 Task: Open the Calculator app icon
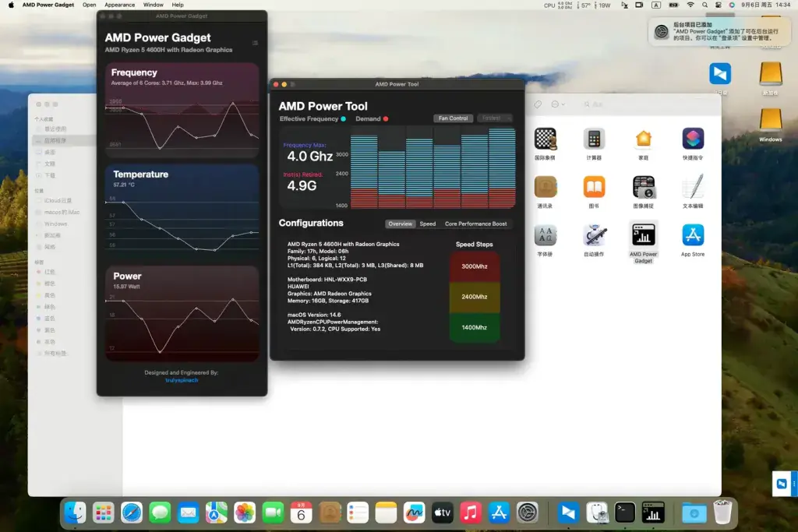tap(594, 139)
